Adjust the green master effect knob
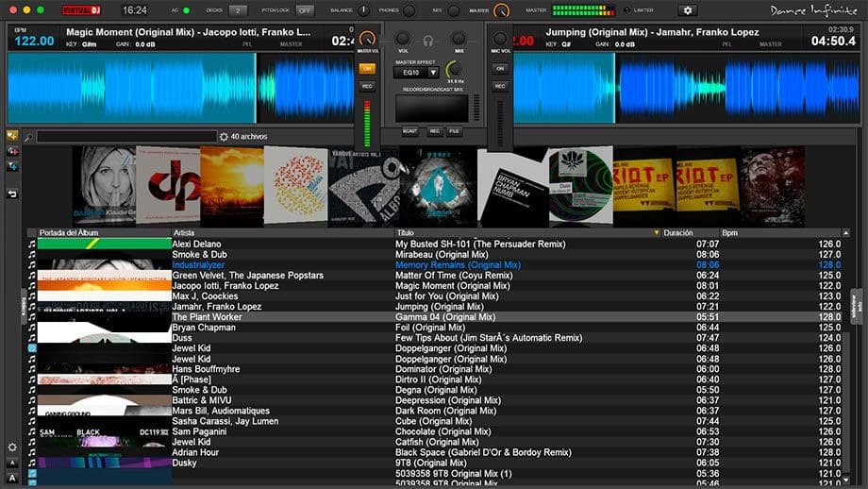This screenshot has height=489, width=868. 455,70
